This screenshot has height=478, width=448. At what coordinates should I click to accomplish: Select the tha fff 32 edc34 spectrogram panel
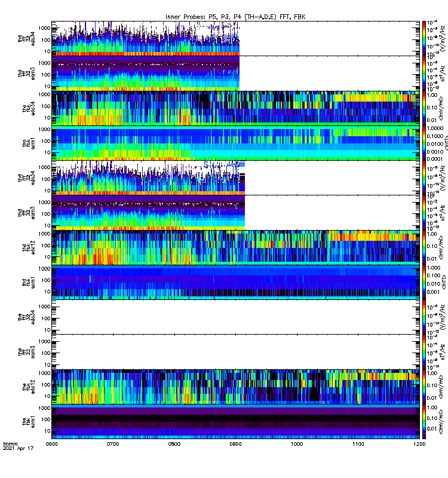tap(235, 38)
